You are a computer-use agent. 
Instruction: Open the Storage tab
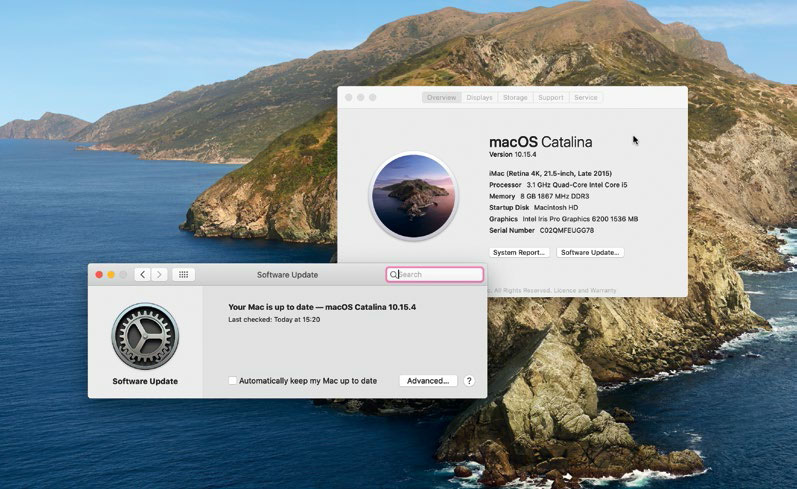tap(515, 98)
